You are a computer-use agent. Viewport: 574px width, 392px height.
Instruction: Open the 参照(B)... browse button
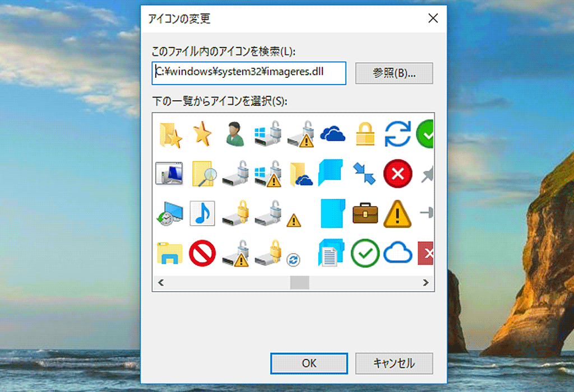(x=394, y=73)
